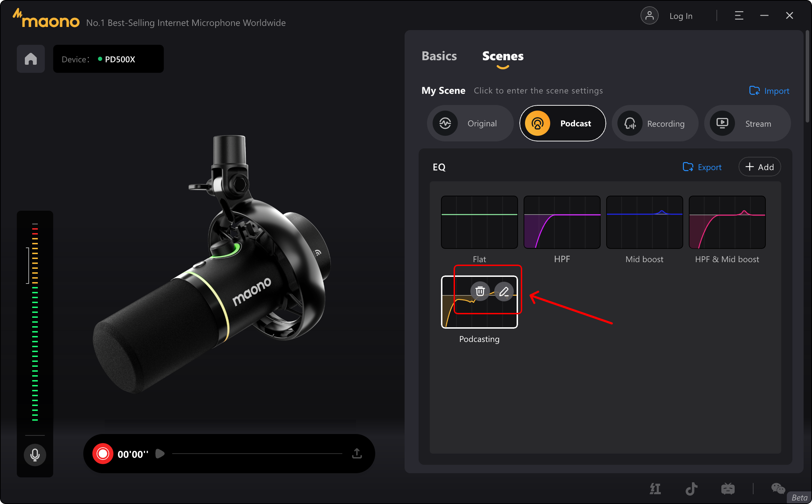The height and width of the screenshot is (504, 812).
Task: Open the TikTok social icon
Action: [x=691, y=489]
